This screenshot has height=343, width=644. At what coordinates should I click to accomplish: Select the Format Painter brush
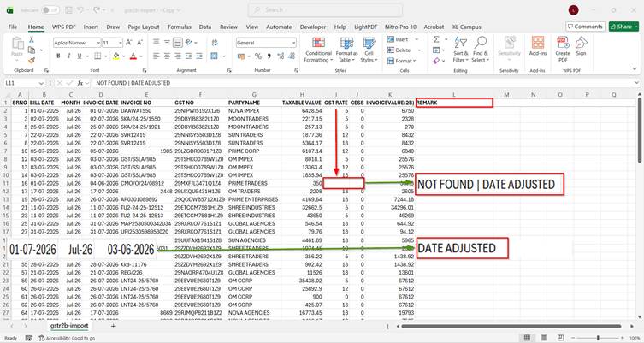32,61
